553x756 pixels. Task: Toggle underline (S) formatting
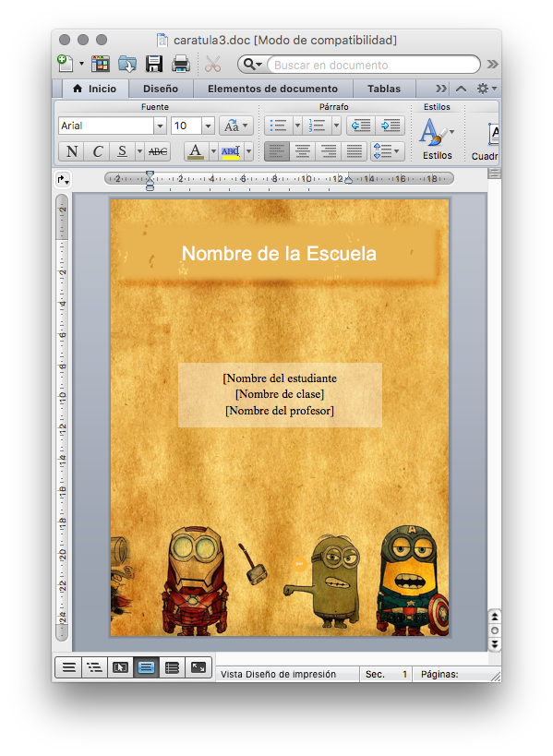click(123, 151)
